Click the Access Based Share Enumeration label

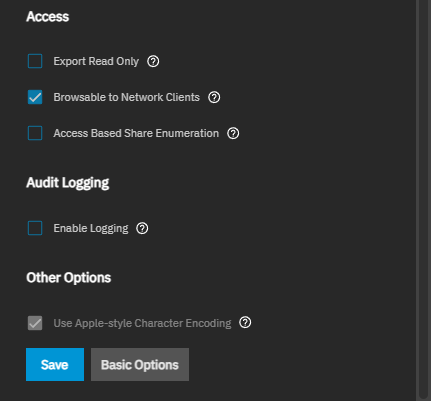tap(136, 133)
